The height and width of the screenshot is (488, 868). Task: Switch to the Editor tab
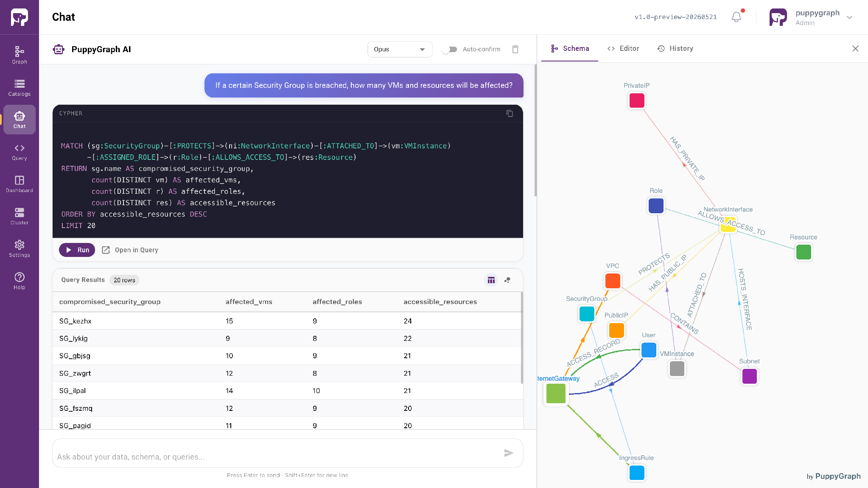tap(623, 48)
